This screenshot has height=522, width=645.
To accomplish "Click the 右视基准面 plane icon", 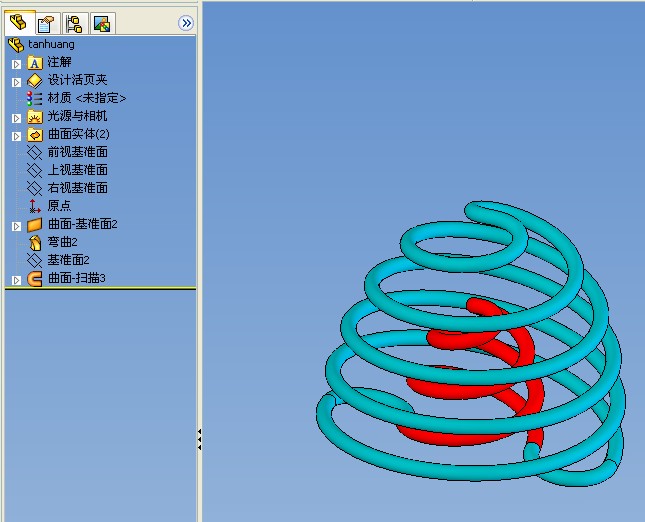I will (x=35, y=188).
